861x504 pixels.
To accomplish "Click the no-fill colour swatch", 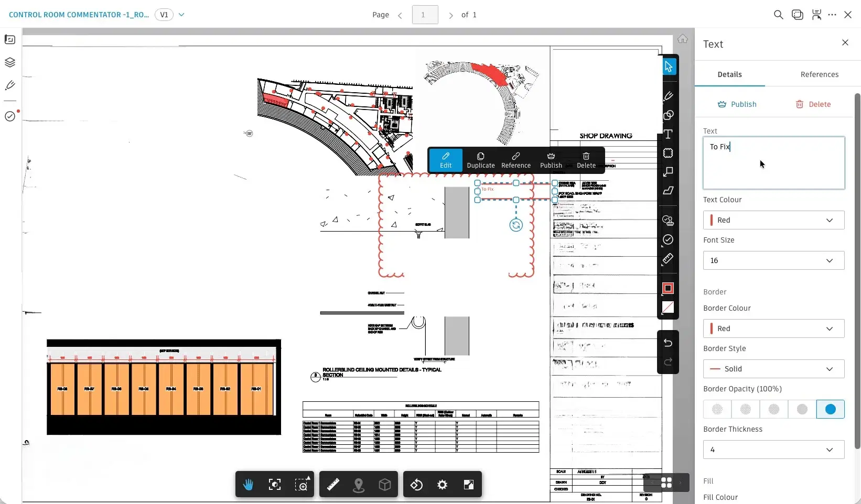I will [x=668, y=308].
